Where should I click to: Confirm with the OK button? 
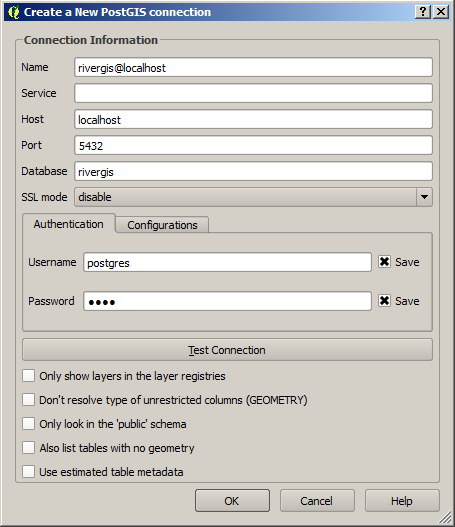point(232,501)
